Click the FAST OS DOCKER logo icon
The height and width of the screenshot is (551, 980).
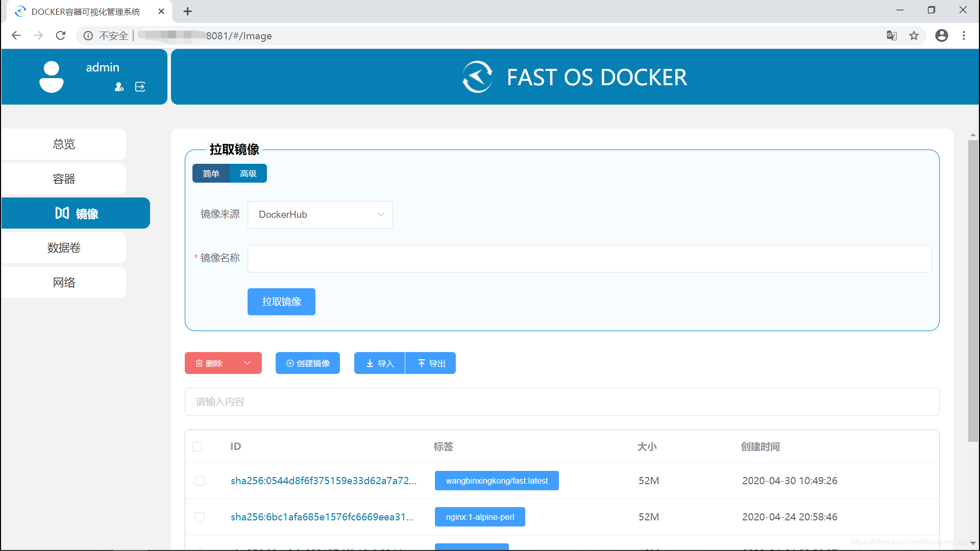(x=477, y=77)
